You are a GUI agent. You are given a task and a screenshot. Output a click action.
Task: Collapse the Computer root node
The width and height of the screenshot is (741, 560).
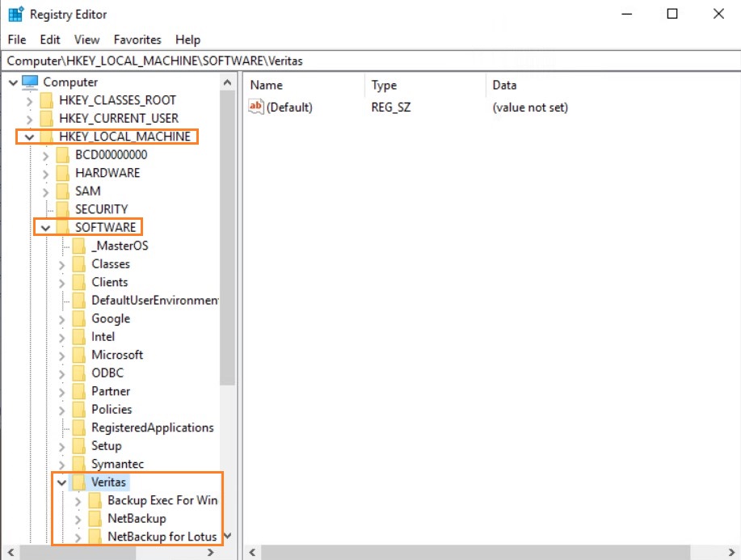(13, 83)
